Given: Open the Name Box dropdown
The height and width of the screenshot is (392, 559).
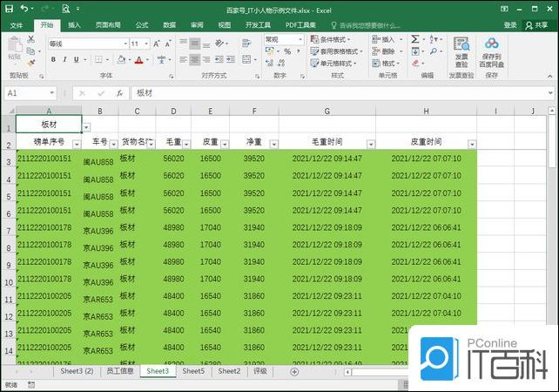Looking at the screenshot, I should (x=52, y=93).
